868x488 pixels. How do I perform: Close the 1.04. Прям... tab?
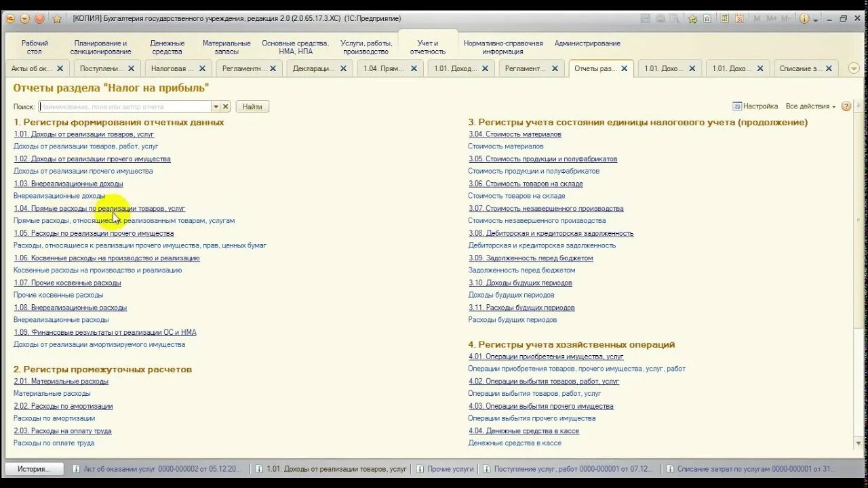[x=414, y=68]
